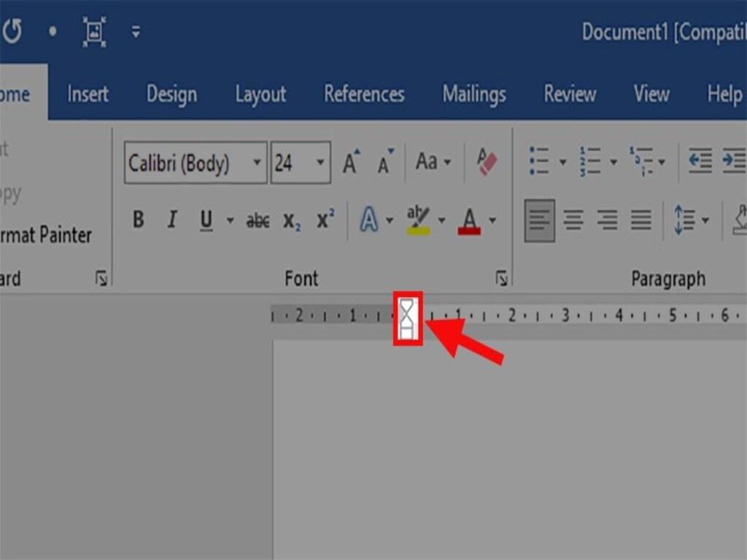Toggle Bold formatting
Viewport: 747px width, 560px height.
(x=138, y=219)
